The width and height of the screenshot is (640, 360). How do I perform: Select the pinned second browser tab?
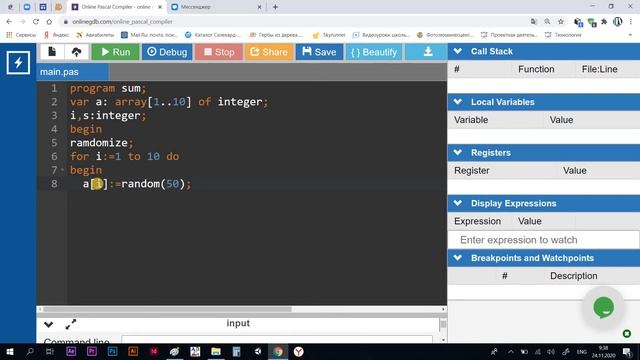(27, 7)
